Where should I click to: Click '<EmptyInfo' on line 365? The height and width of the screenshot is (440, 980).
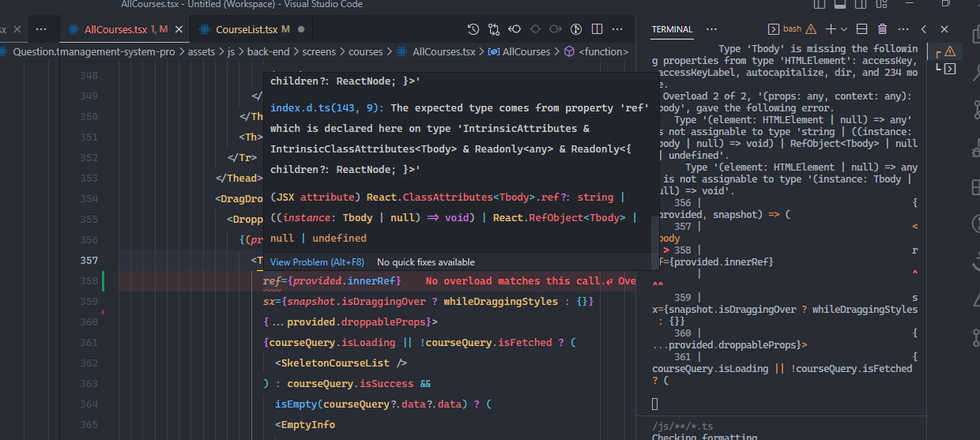point(305,425)
